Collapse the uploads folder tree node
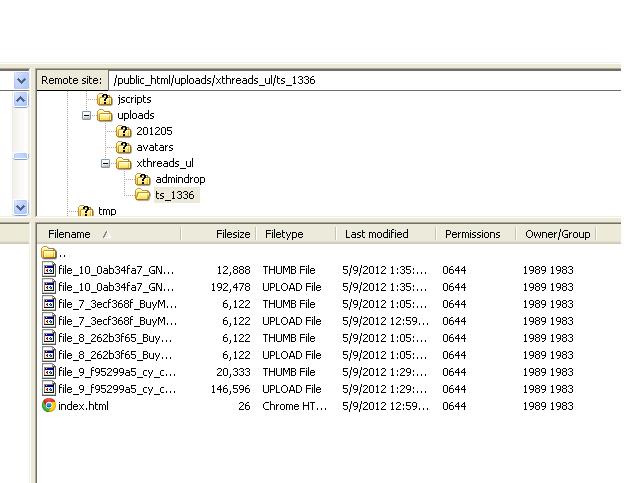Image resolution: width=639 pixels, height=483 pixels. coord(87,115)
